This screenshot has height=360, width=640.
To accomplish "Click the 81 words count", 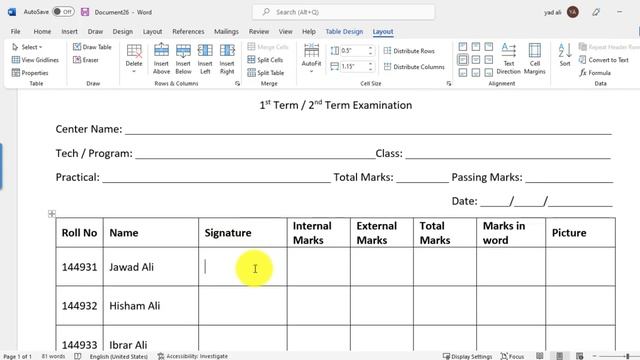I will point(53,356).
